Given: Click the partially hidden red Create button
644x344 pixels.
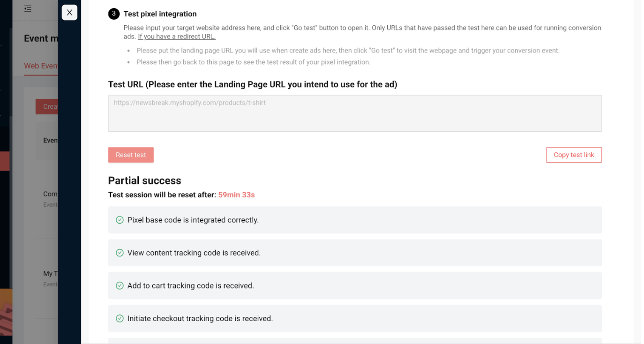Looking at the screenshot, I should (x=47, y=106).
